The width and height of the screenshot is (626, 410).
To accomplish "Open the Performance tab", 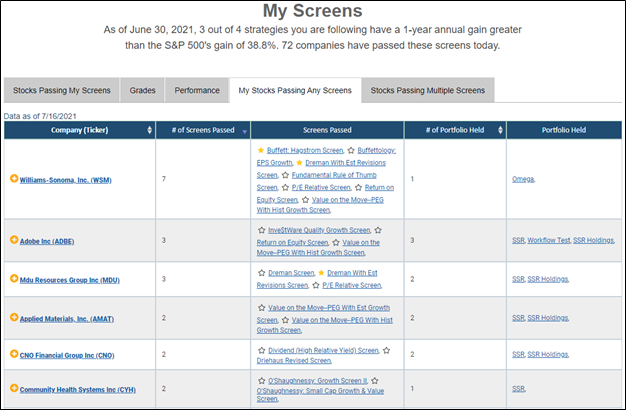I will tap(197, 90).
